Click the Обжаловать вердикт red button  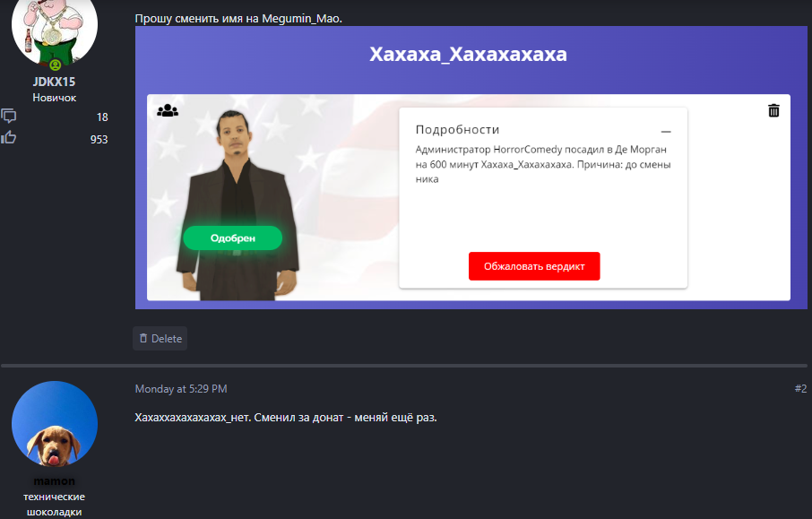(x=534, y=266)
